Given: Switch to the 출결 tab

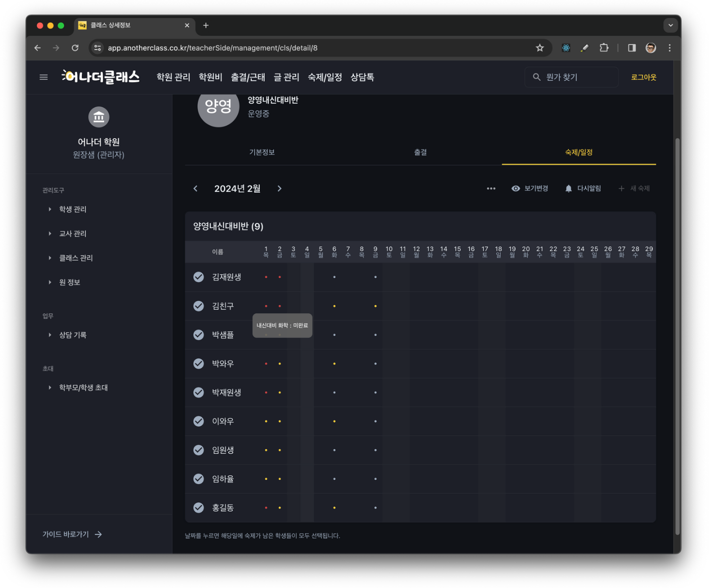Looking at the screenshot, I should (420, 152).
